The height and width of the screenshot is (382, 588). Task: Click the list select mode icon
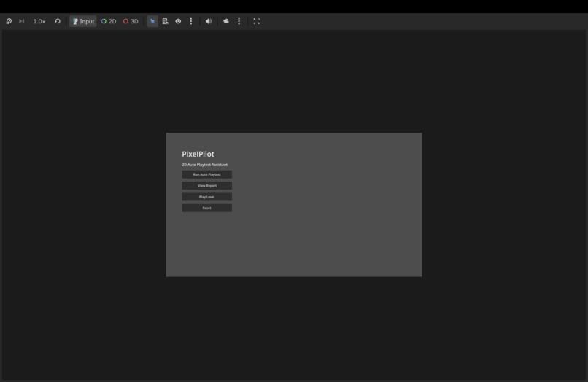tap(165, 21)
